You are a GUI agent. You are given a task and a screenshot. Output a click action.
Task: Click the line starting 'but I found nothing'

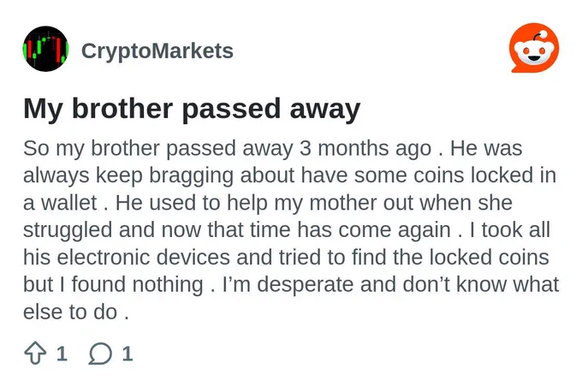coord(291,284)
